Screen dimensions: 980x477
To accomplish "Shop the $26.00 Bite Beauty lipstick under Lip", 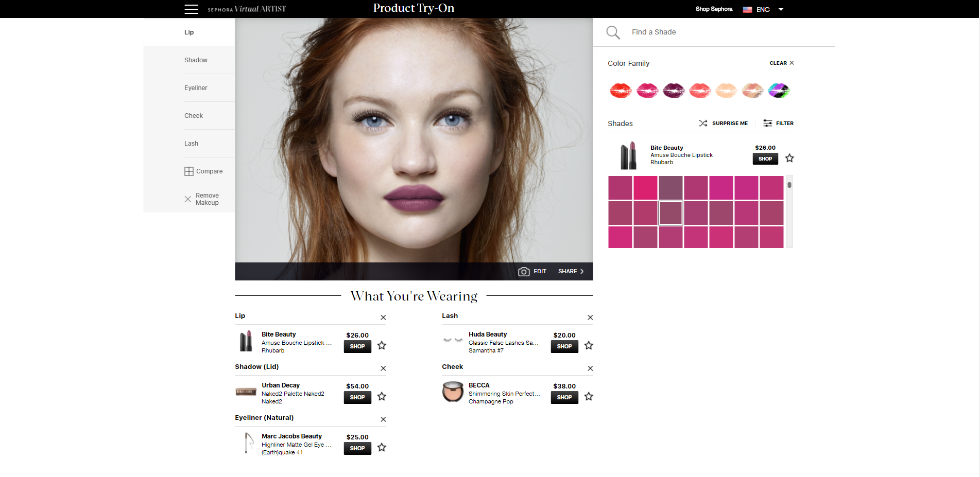I will point(357,347).
